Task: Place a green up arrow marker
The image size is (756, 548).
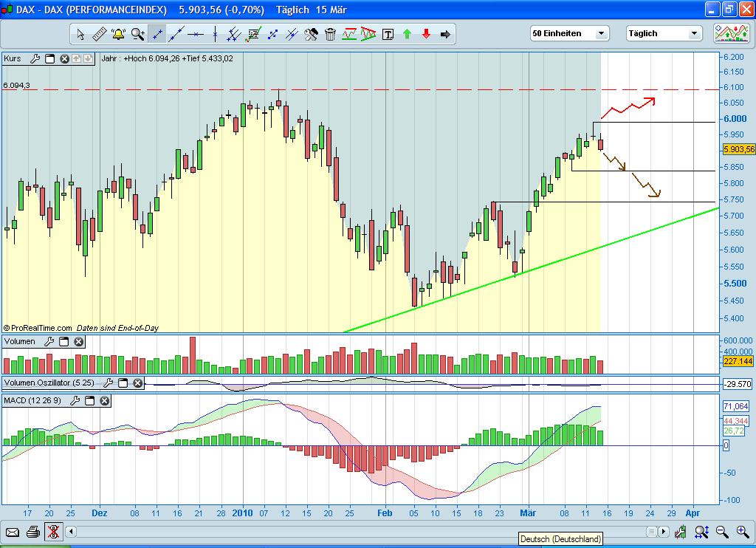Action: coord(408,34)
